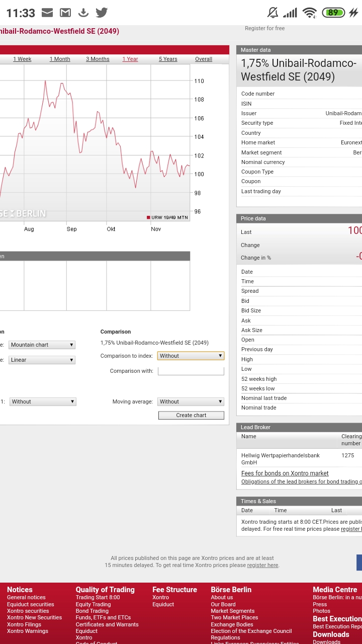This screenshot has width=362, height=644.
Task: Open Photos link under Media Centre
Action: (321, 611)
